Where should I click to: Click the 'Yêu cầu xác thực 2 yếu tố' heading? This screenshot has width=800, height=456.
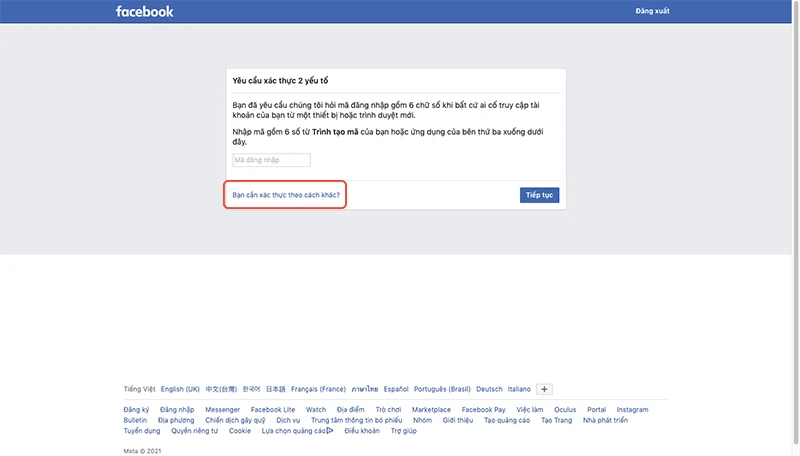point(280,81)
